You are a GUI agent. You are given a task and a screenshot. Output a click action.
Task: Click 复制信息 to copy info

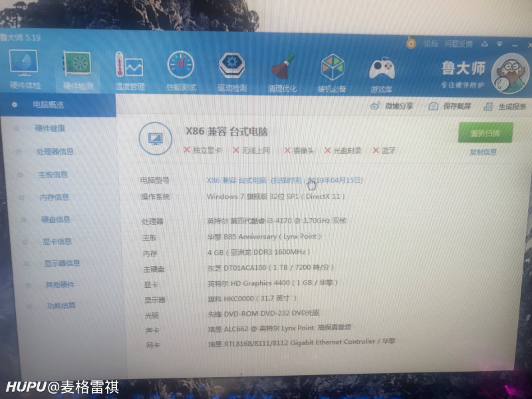coord(483,152)
